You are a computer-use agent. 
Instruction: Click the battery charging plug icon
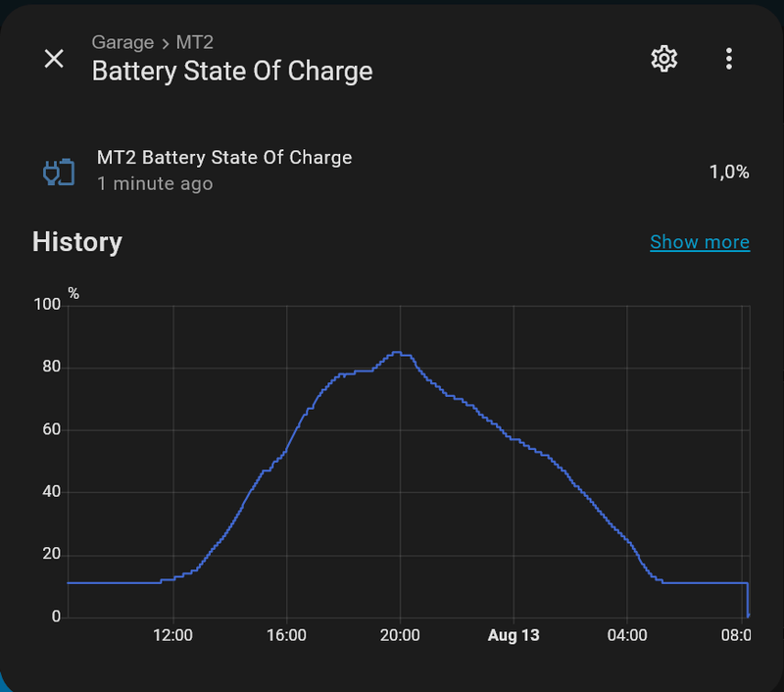coord(58,172)
